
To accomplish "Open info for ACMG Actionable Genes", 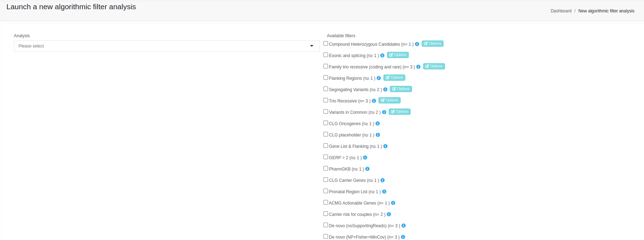I will tap(393, 203).
